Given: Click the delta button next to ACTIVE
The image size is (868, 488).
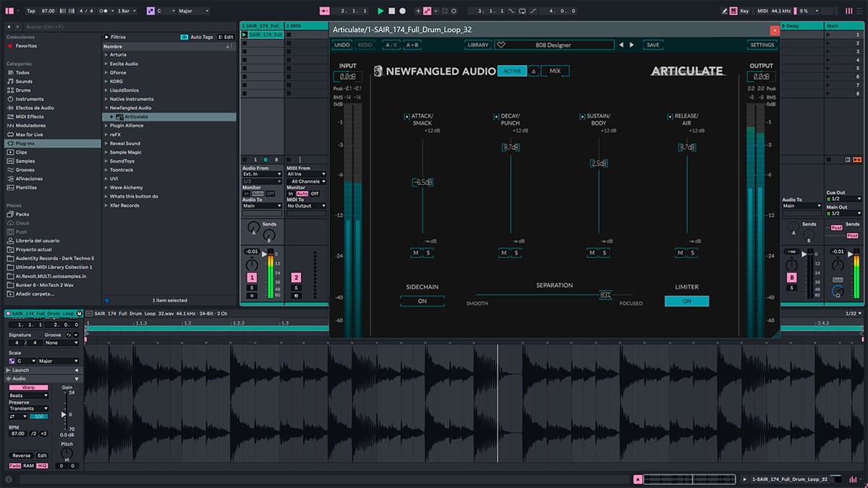Looking at the screenshot, I should [534, 71].
